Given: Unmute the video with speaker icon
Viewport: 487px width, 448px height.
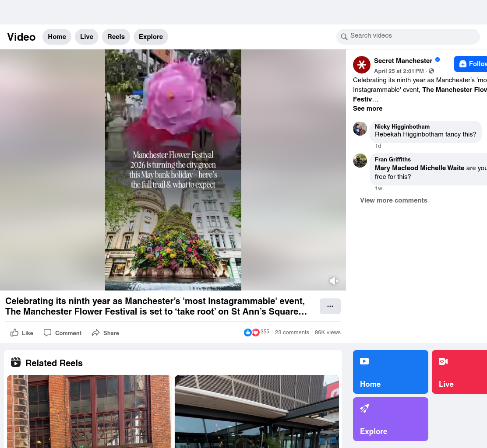Looking at the screenshot, I should coord(334,281).
